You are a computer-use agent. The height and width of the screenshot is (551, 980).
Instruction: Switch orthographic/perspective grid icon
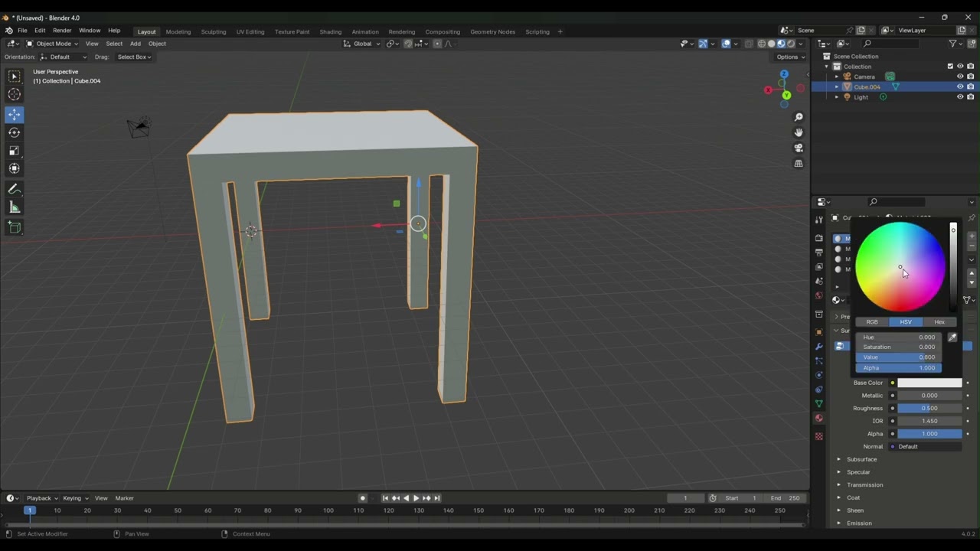click(799, 164)
